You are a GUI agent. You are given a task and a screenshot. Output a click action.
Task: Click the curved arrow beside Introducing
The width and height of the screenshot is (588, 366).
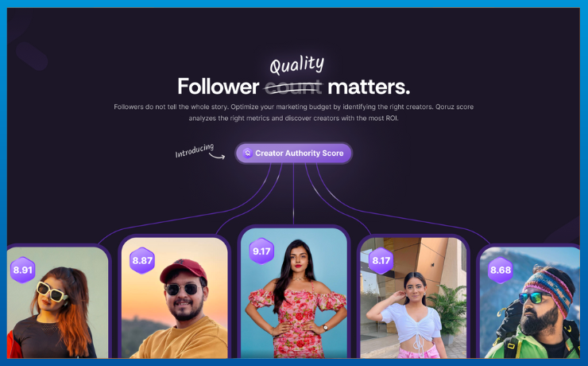tap(217, 155)
